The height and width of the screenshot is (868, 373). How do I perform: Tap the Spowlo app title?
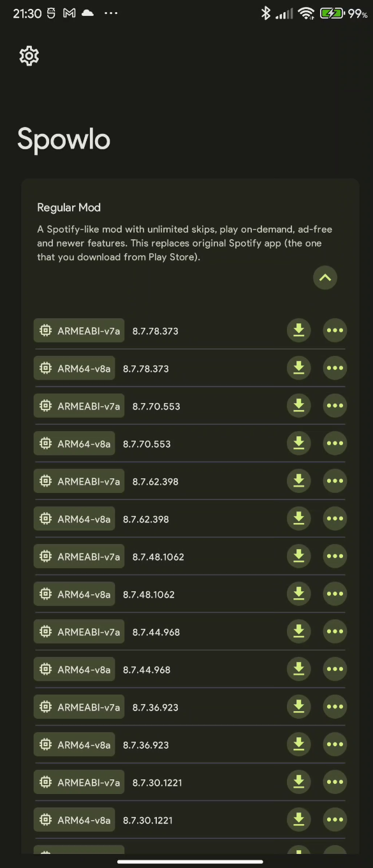coord(63,139)
